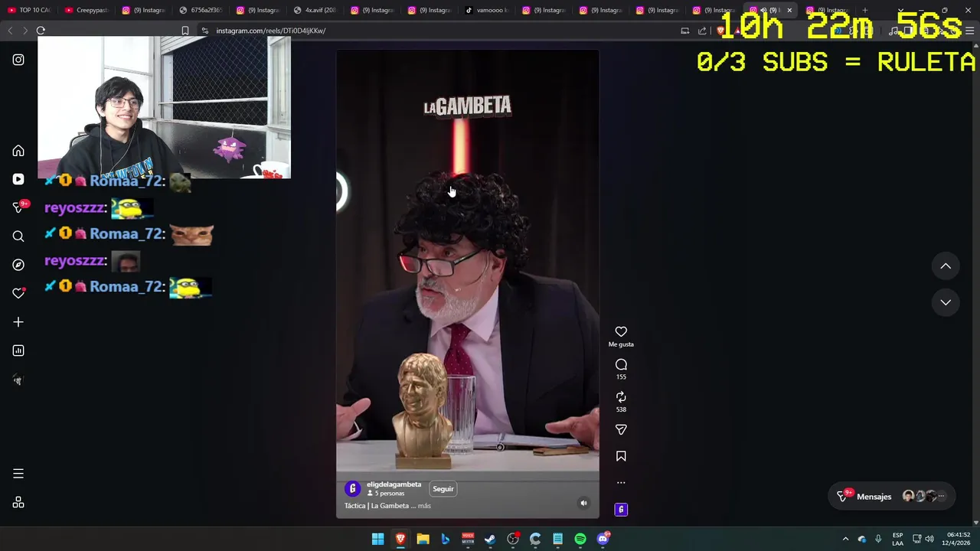Switch to the TOP 10 CA browser tab
The image size is (980, 551).
[29, 10]
